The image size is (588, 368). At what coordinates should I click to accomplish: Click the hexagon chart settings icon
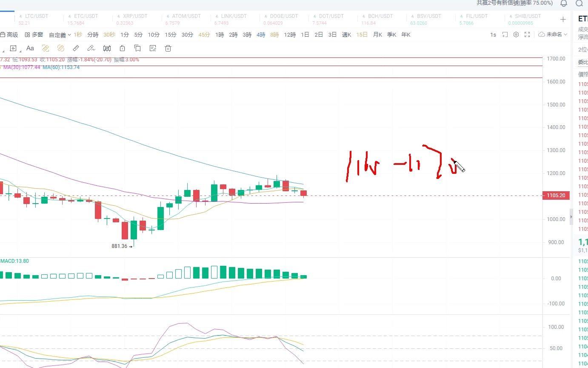pos(516,34)
